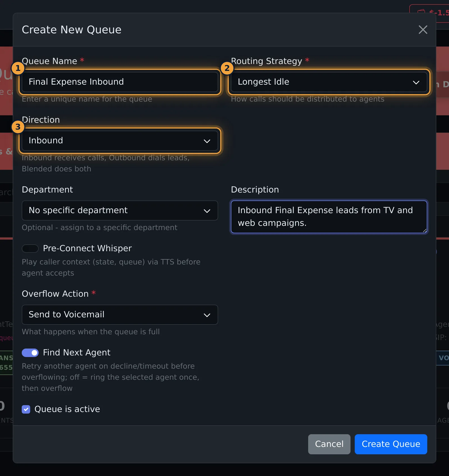This screenshot has width=449, height=476.
Task: Toggle the Pre-Connect Whisper switch
Action: [30, 248]
